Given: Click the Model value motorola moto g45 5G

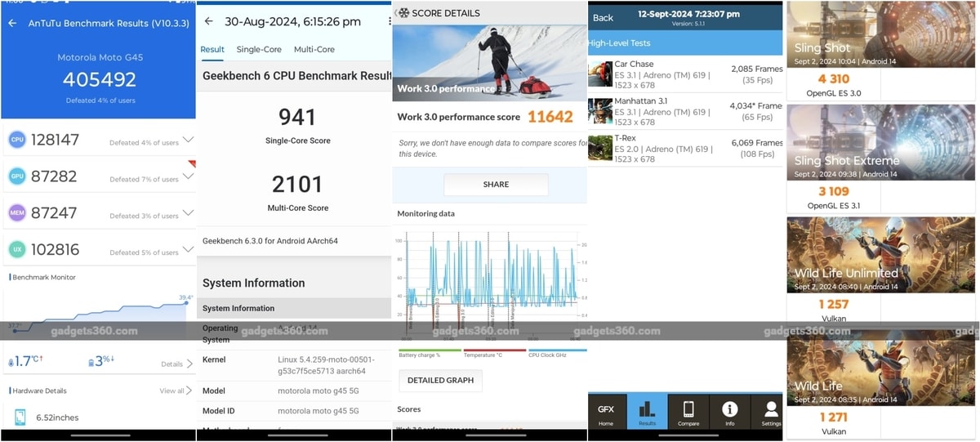Looking at the screenshot, I should tap(319, 391).
